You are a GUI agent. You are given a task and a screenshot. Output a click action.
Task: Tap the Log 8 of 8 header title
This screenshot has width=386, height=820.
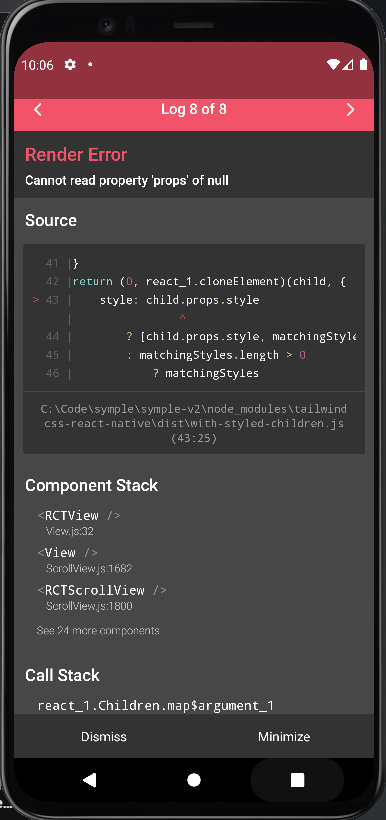click(194, 109)
